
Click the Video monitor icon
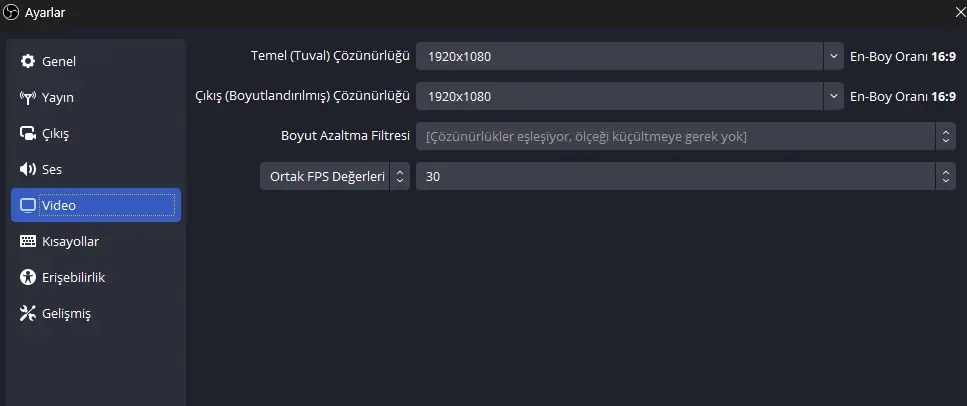(x=28, y=205)
